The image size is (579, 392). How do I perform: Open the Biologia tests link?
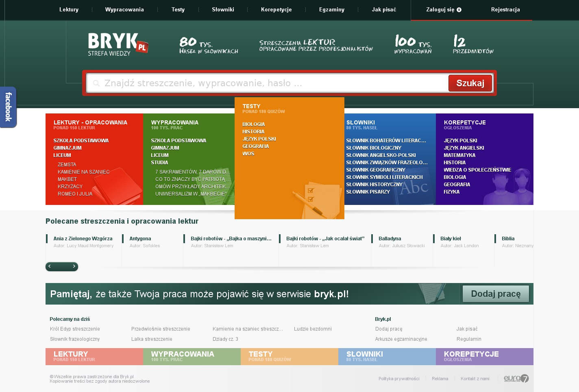pos(254,124)
